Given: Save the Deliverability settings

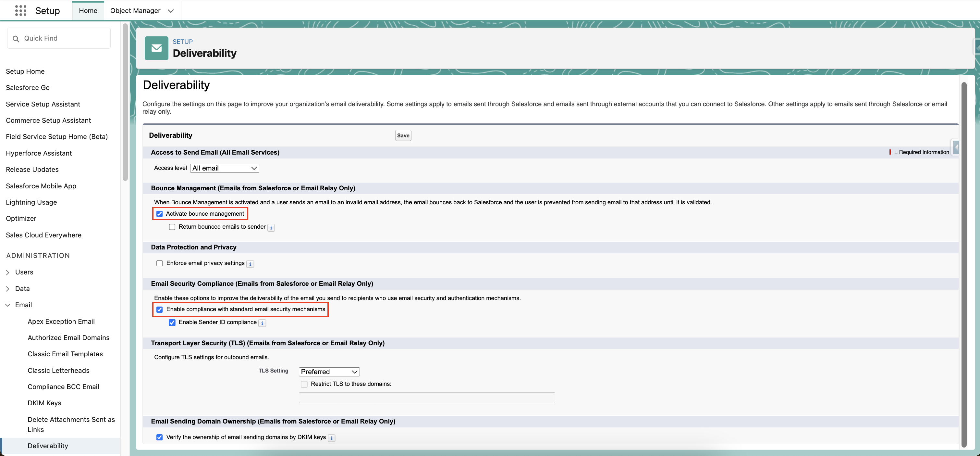Looking at the screenshot, I should pos(403,135).
